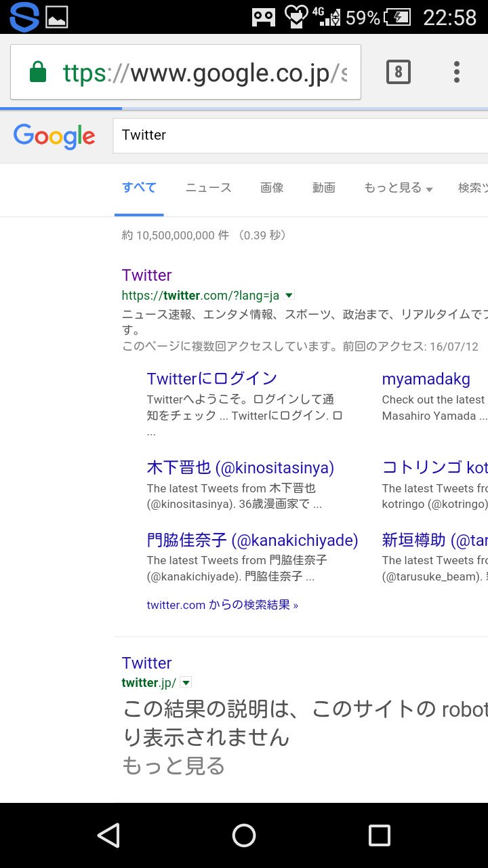
Task: Tap the Chrome address bar URL
Action: (205, 73)
